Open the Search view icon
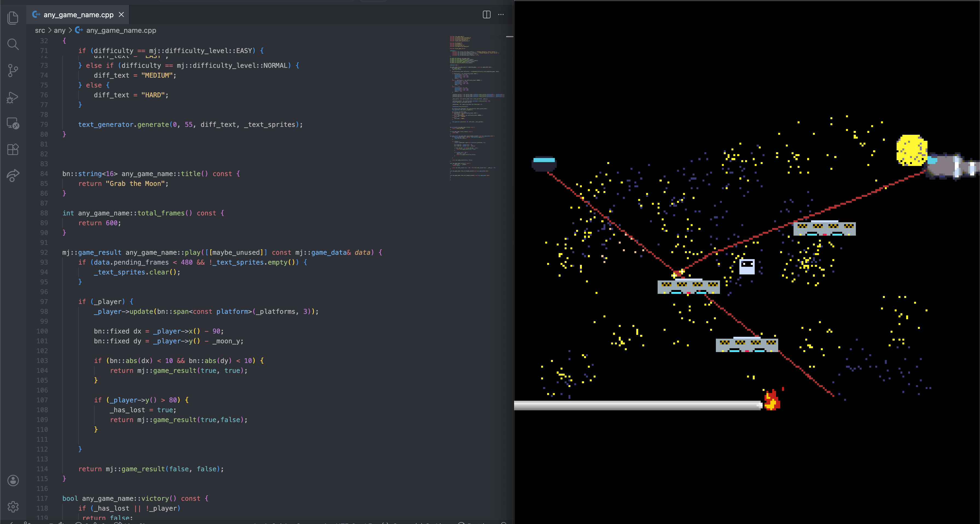980x524 pixels. [x=13, y=44]
